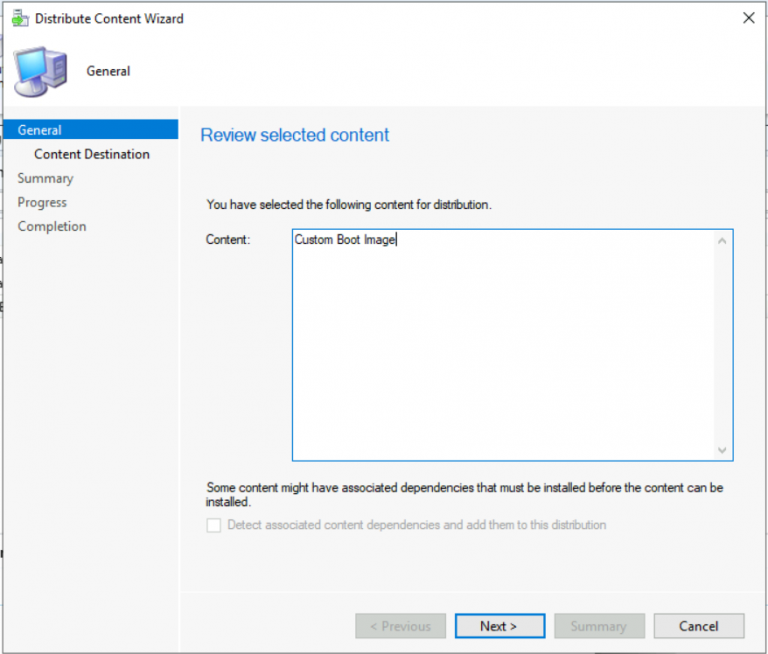
Task: Enable detect associated content dependencies checkbox
Action: [214, 525]
